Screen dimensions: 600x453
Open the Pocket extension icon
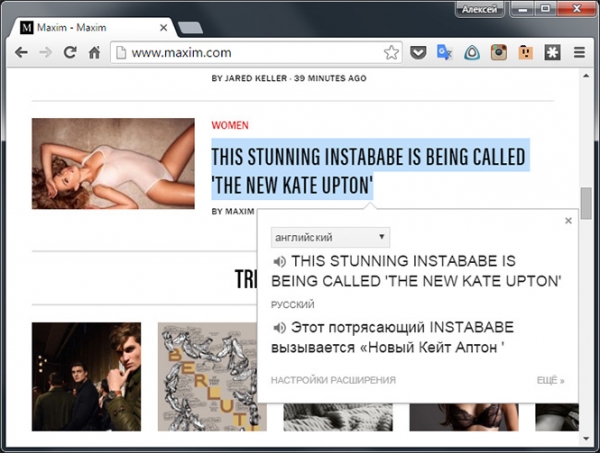point(420,52)
